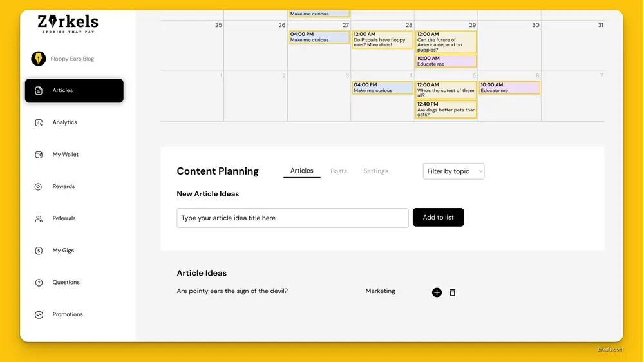Click the Promotions trend icon
The image size is (644, 362).
point(39,315)
